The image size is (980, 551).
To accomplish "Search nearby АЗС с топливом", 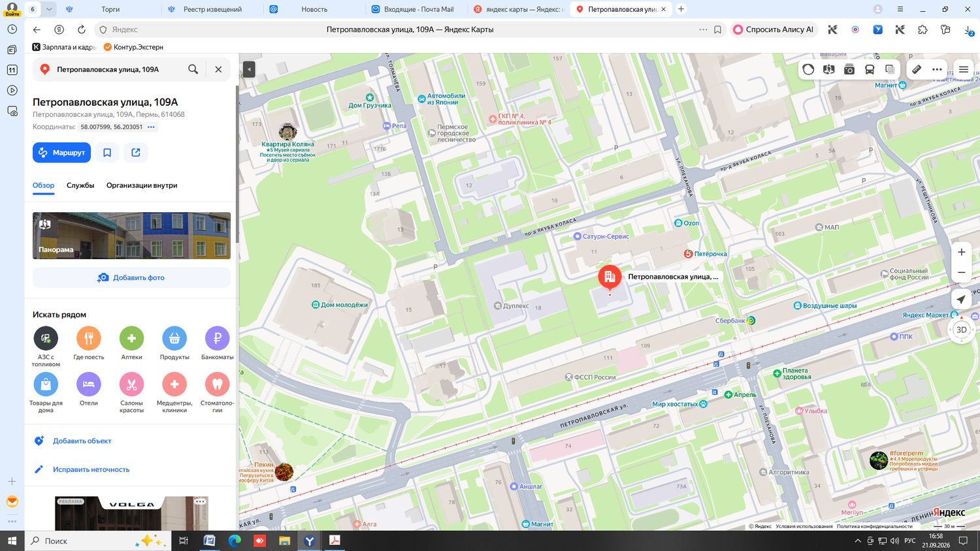I will (x=46, y=347).
